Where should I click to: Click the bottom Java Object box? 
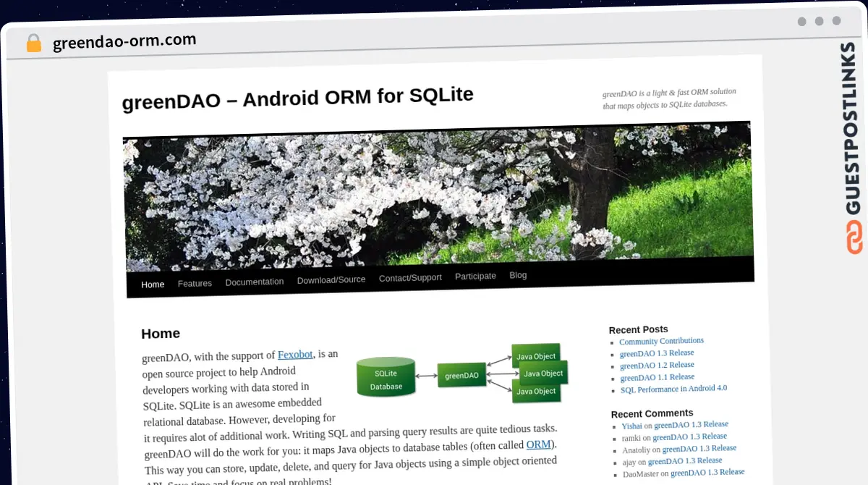pos(535,392)
